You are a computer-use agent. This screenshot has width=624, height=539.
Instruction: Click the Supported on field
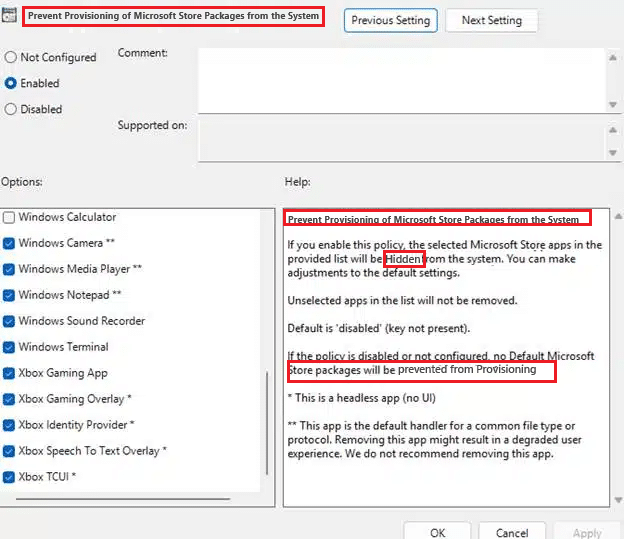click(401, 141)
